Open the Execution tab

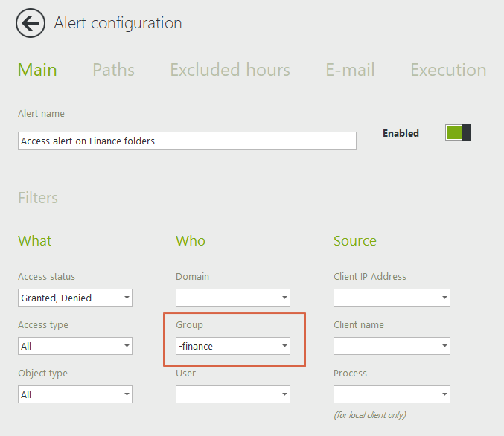click(x=448, y=70)
